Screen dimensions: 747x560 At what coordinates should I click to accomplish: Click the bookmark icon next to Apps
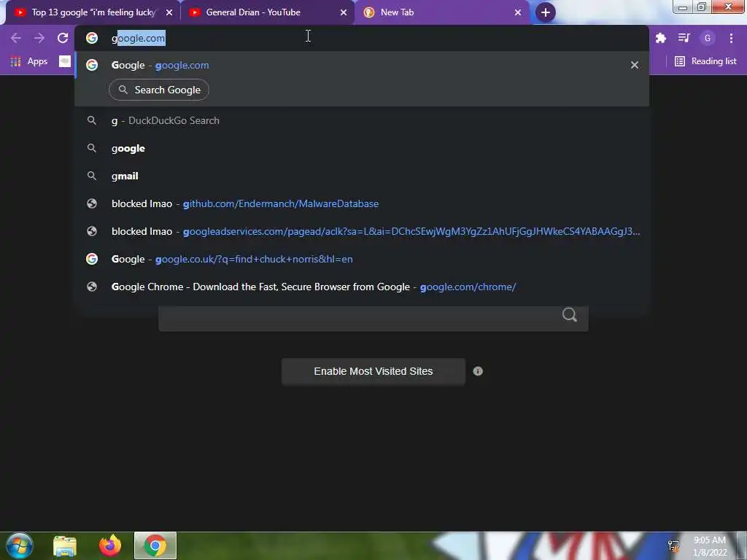pyautogui.click(x=65, y=61)
